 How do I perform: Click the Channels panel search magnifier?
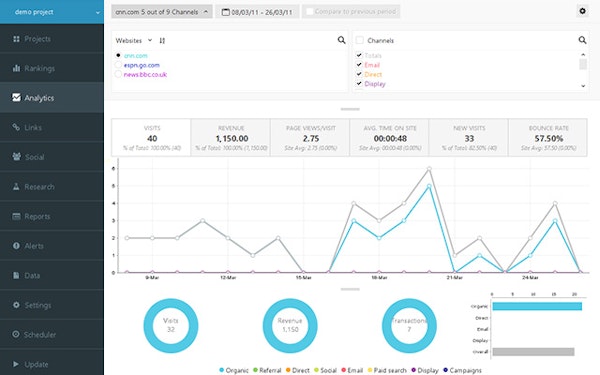[582, 40]
